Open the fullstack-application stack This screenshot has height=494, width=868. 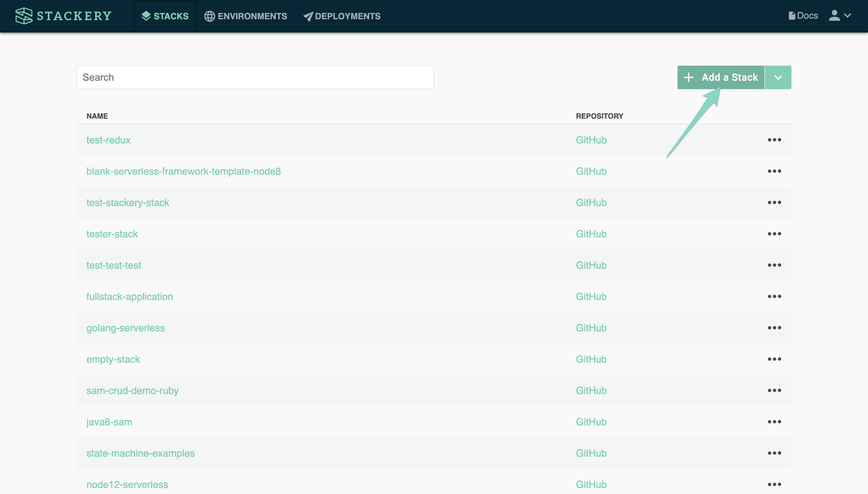129,296
